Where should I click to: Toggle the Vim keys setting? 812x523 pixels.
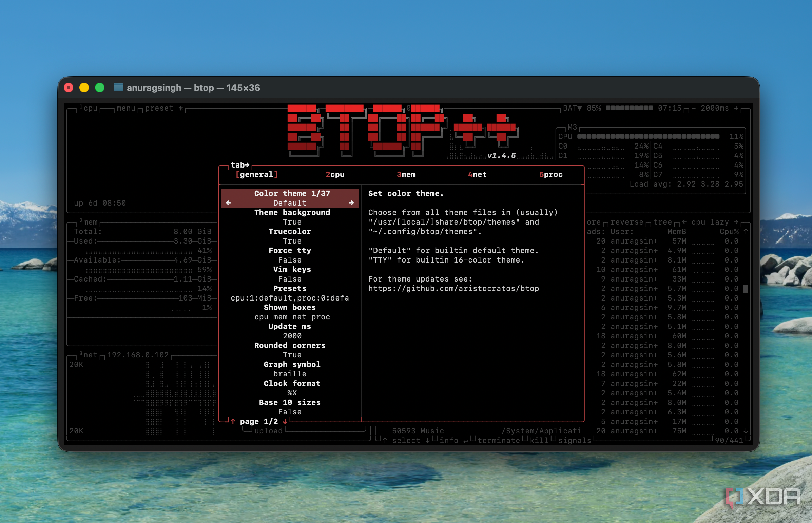290,274
